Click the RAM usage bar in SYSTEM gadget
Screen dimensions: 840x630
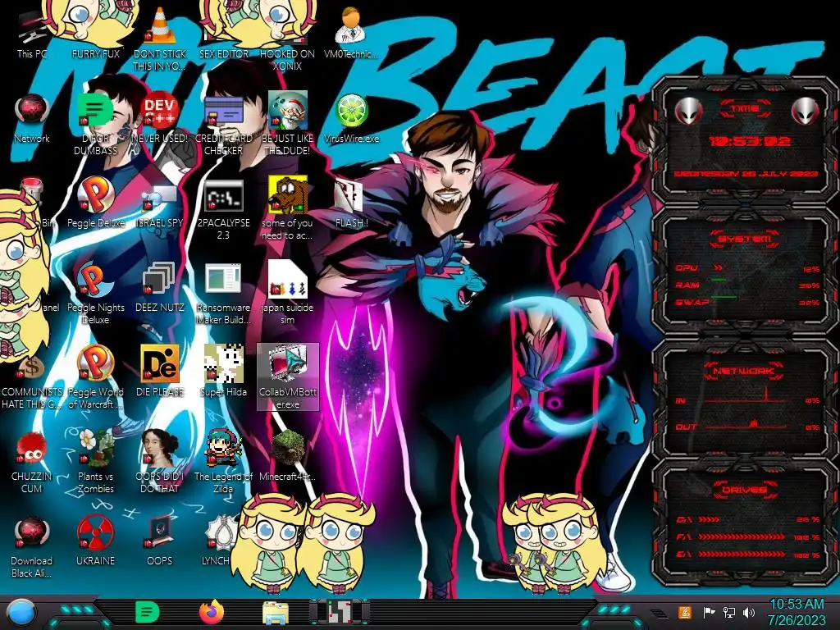[747, 285]
